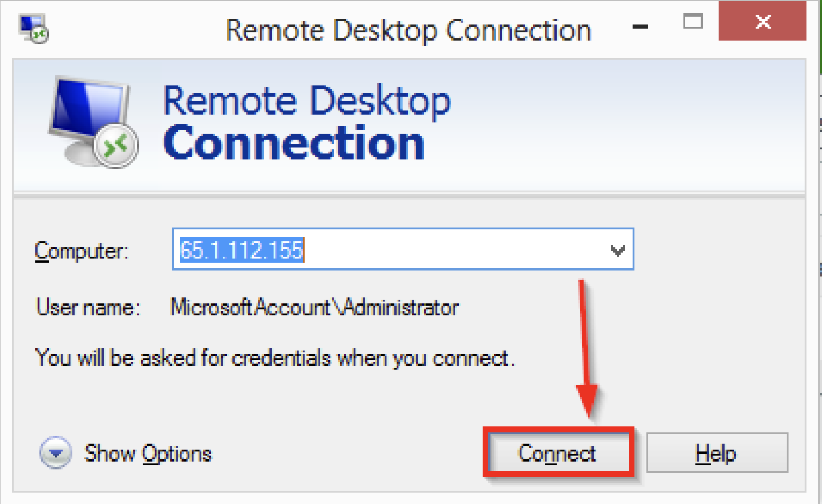The height and width of the screenshot is (504, 822).
Task: Select the Computer address field containing 65.1.112.155
Action: 403,249
